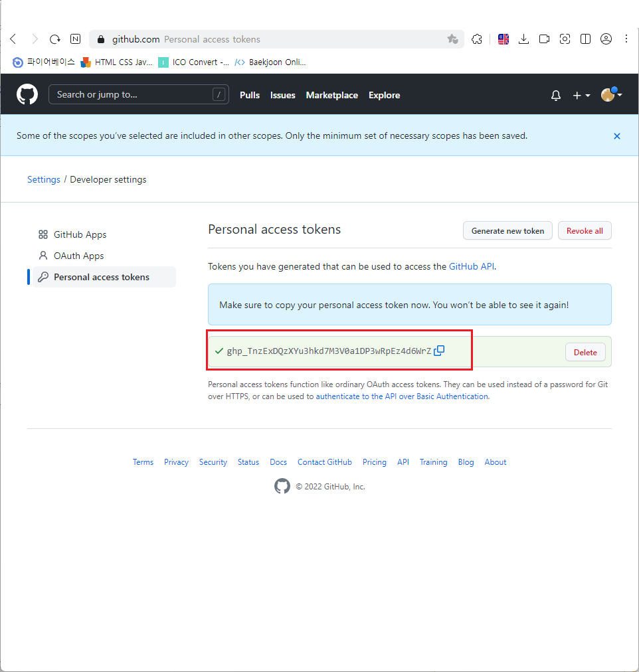The width and height of the screenshot is (639, 672).
Task: Open the HTML CSS Jav... bookmark
Action: pos(116,62)
